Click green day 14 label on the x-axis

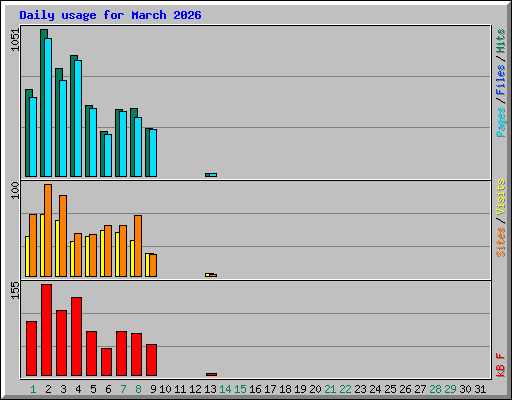click(x=225, y=389)
